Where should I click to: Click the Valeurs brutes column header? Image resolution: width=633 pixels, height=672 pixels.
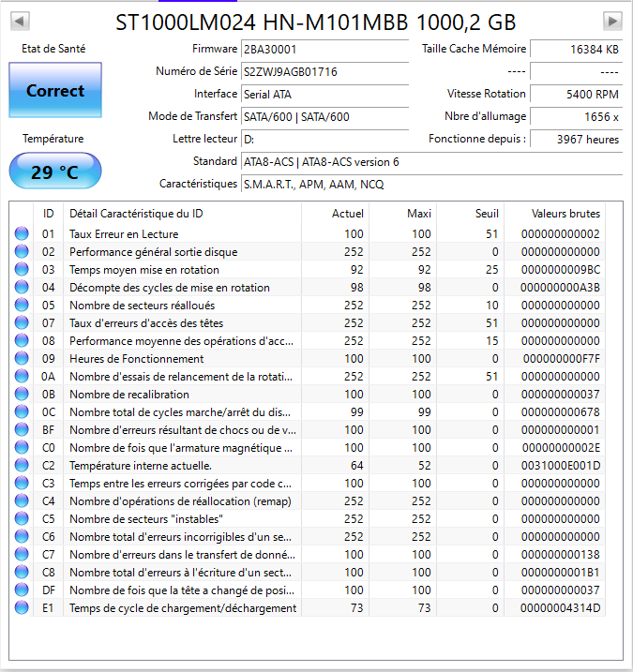tap(555, 213)
